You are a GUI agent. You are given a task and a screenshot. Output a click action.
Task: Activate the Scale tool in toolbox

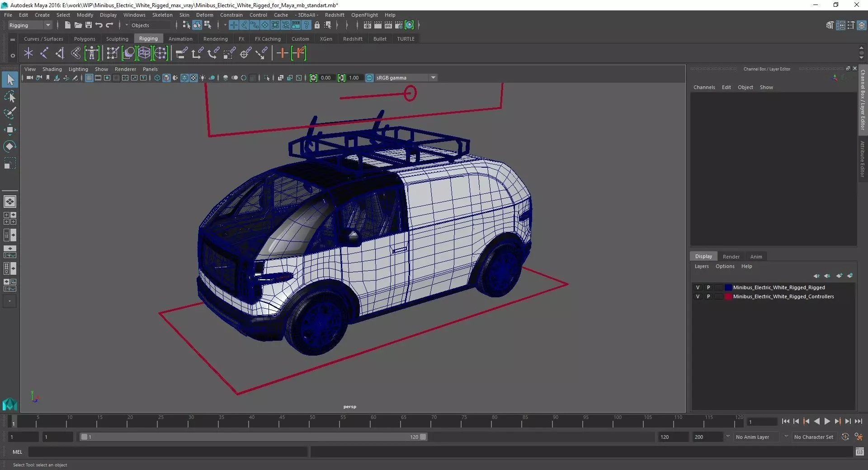(10, 163)
